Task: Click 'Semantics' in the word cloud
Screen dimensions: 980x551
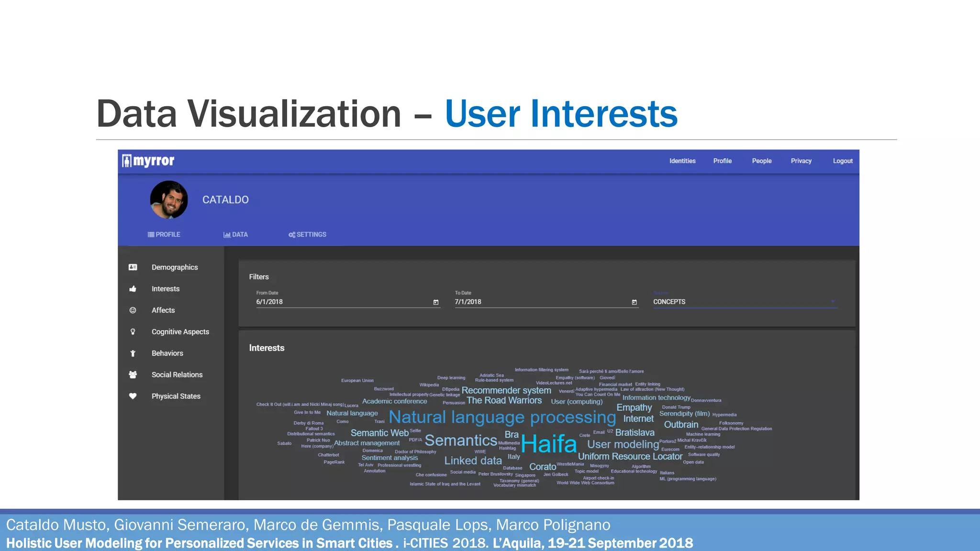Action: coord(461,441)
